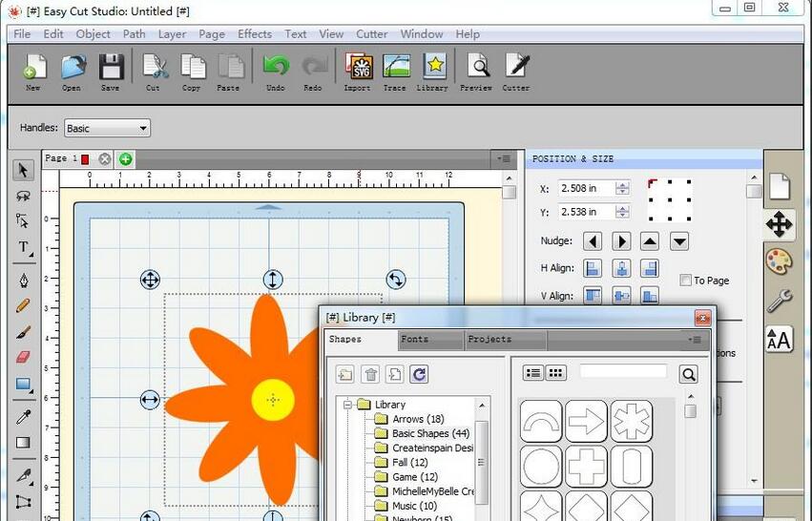Click the X position input field

[x=586, y=188]
